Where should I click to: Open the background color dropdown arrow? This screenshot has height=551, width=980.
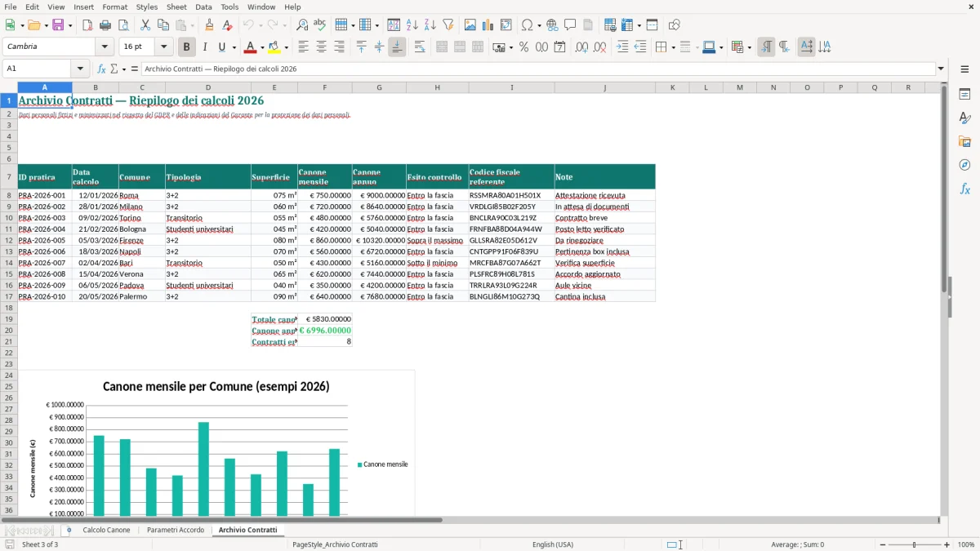click(x=286, y=47)
